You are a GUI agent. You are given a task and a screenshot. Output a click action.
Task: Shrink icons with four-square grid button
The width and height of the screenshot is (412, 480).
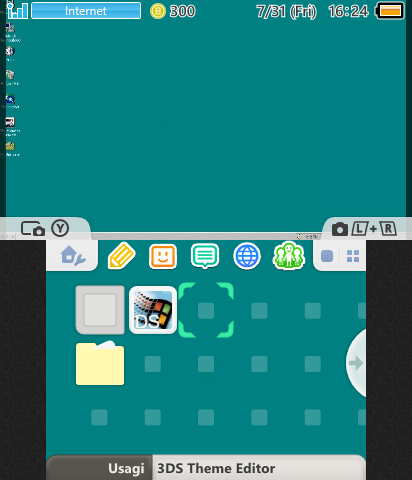coord(353,256)
